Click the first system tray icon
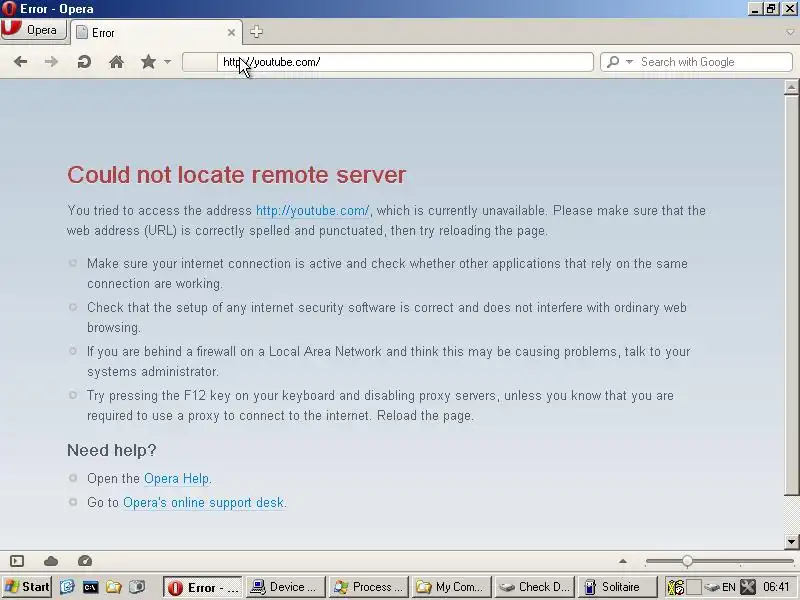This screenshot has height=600, width=800. [x=676, y=587]
